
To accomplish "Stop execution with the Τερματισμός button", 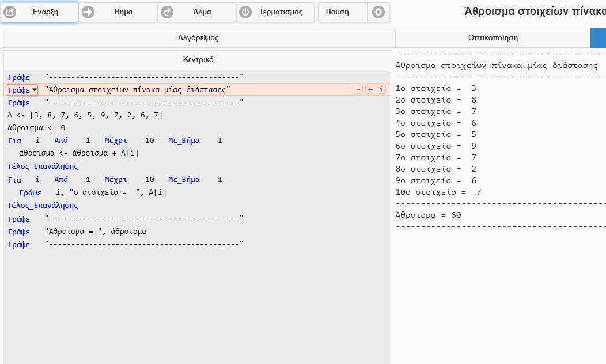I will [x=275, y=12].
